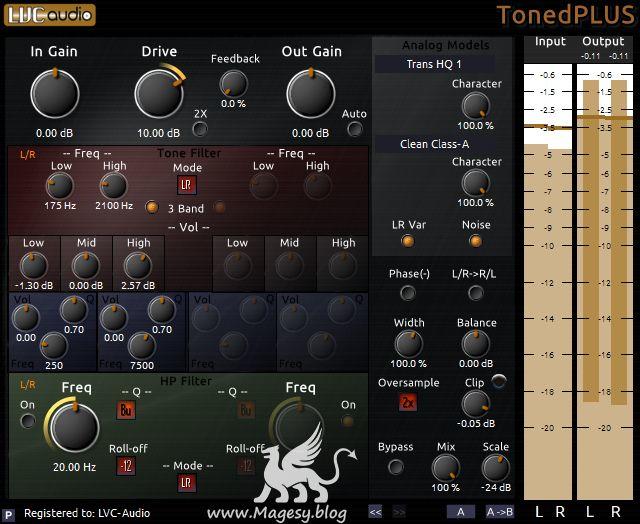Click the LVC audio logo
Viewport: 640px width, 524px height.
49,15
